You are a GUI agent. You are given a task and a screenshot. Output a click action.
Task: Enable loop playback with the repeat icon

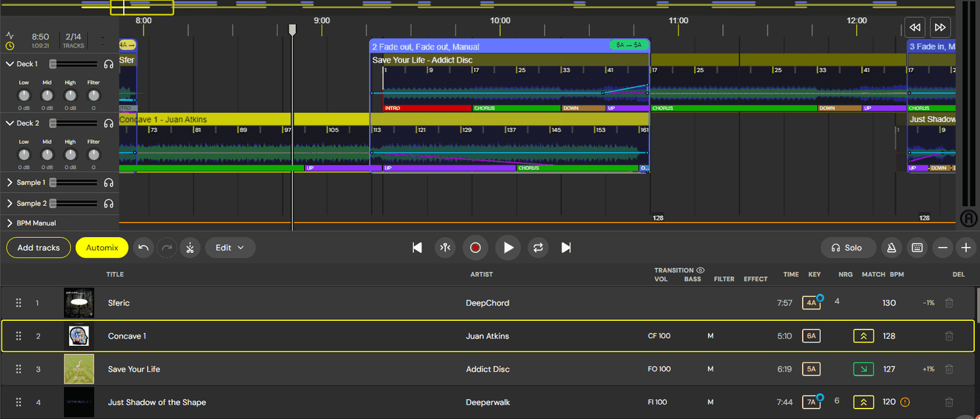pos(536,248)
